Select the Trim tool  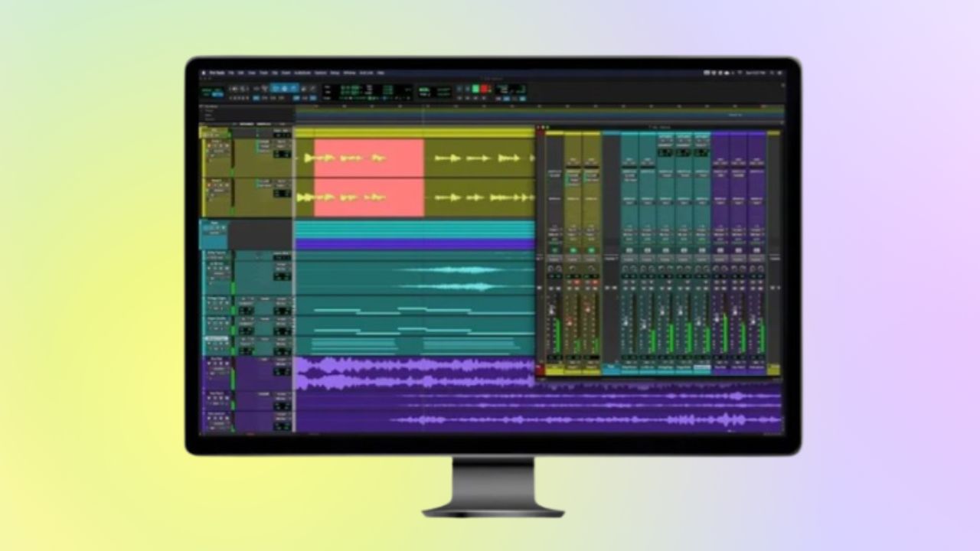[x=275, y=89]
